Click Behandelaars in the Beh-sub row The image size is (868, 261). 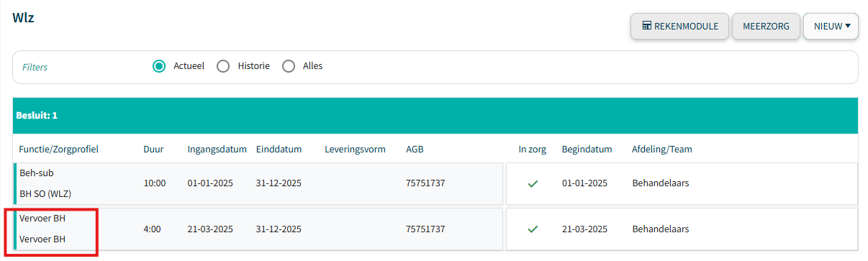click(x=661, y=183)
